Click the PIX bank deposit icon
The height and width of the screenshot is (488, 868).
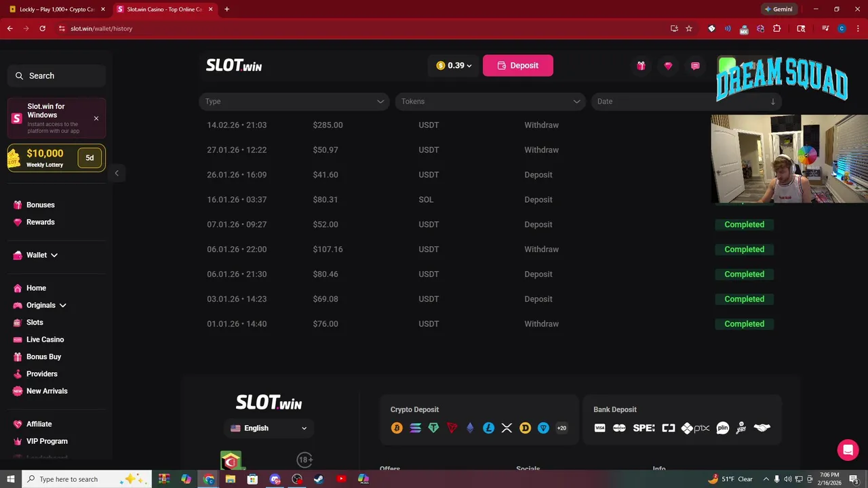(695, 428)
